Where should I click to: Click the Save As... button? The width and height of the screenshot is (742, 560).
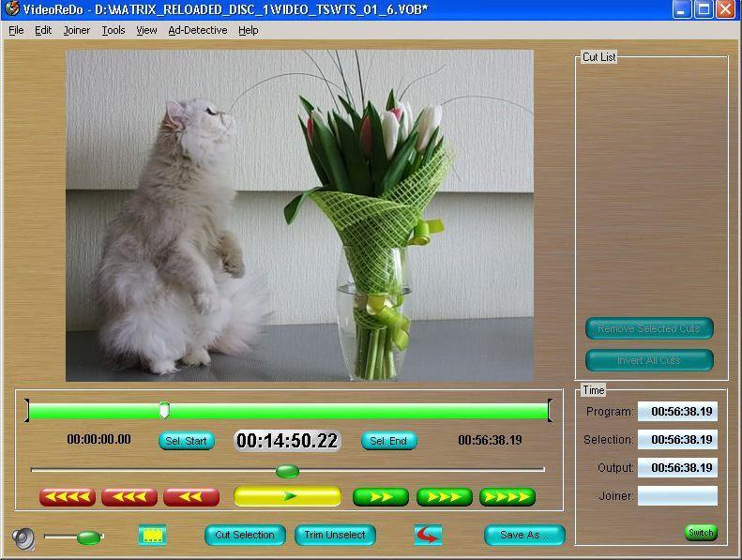tap(524, 535)
